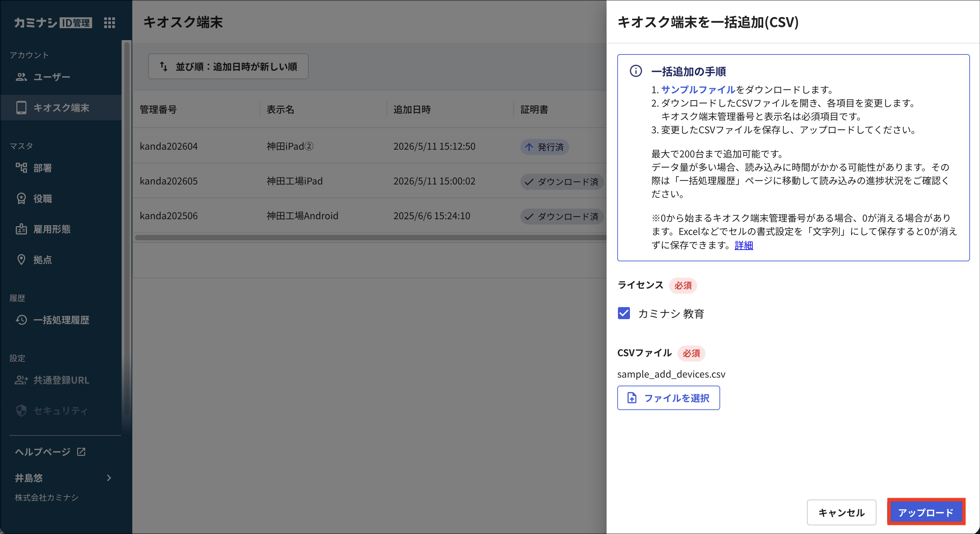Click the ファイルを選択 button

[x=668, y=398]
